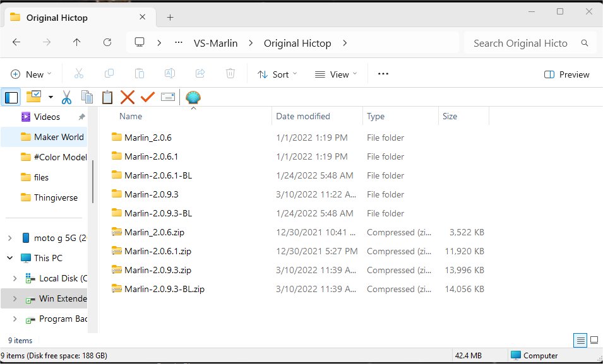Click the clipboard paste icon in classic toolbar

point(107,97)
